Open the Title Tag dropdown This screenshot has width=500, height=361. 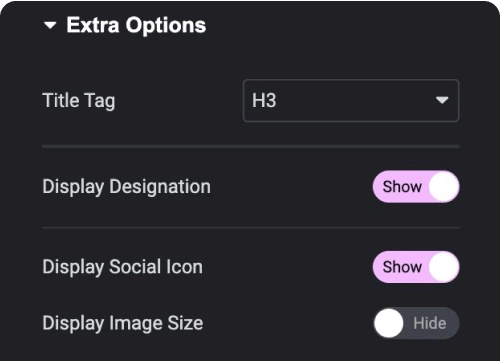(351, 100)
